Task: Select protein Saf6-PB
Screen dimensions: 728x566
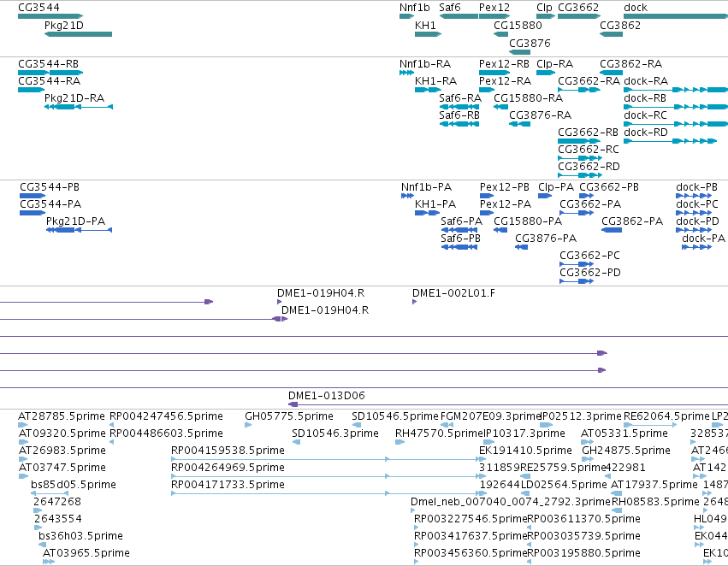Action: pos(459,247)
